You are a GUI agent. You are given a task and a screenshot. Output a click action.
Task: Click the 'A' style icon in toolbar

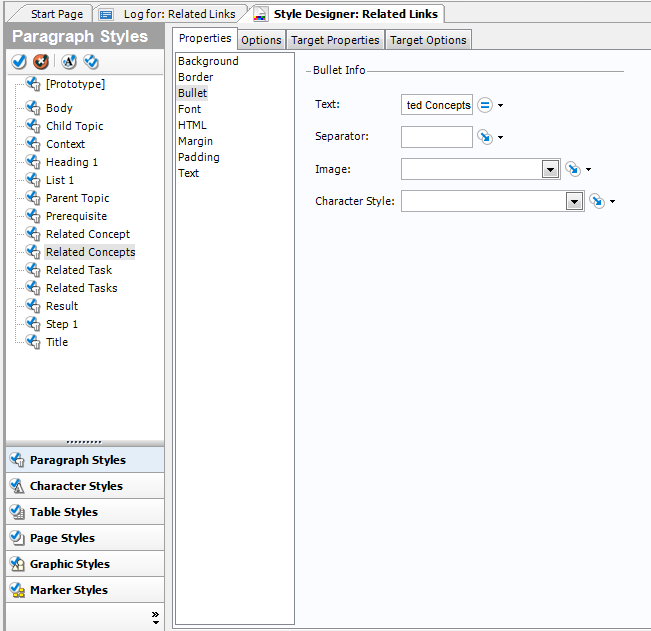(x=69, y=62)
